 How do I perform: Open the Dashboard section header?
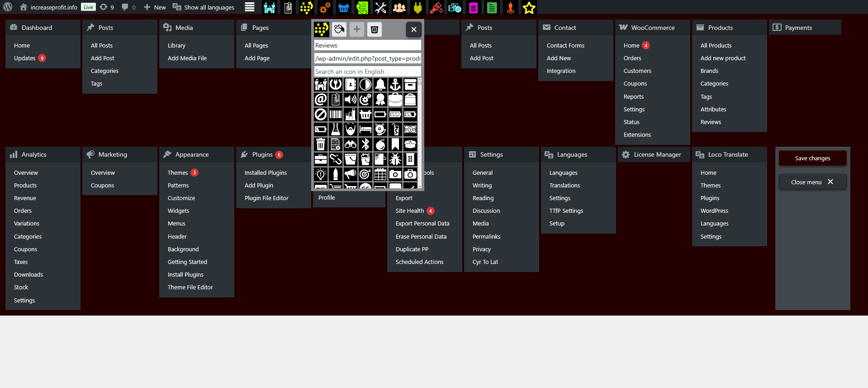tap(43, 27)
